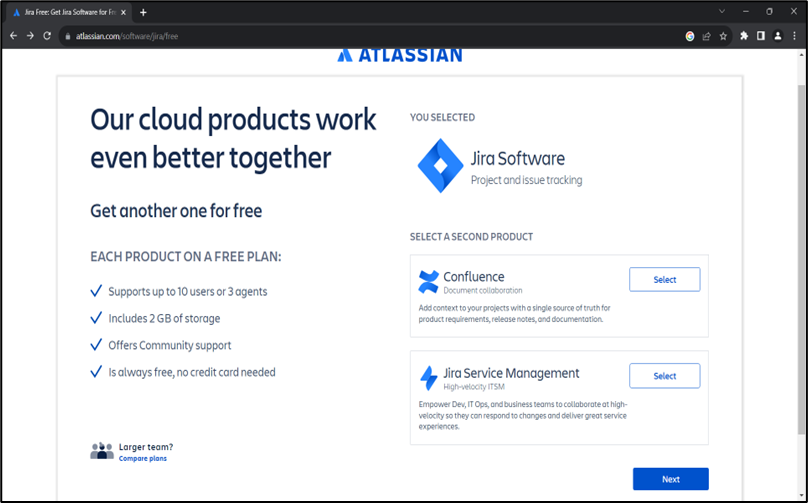The image size is (808, 503).
Task: Click checkmark beside 10 users line
Action: pos(96,291)
